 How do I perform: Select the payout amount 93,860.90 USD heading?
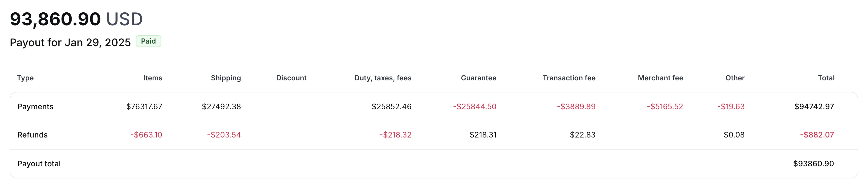click(76, 19)
